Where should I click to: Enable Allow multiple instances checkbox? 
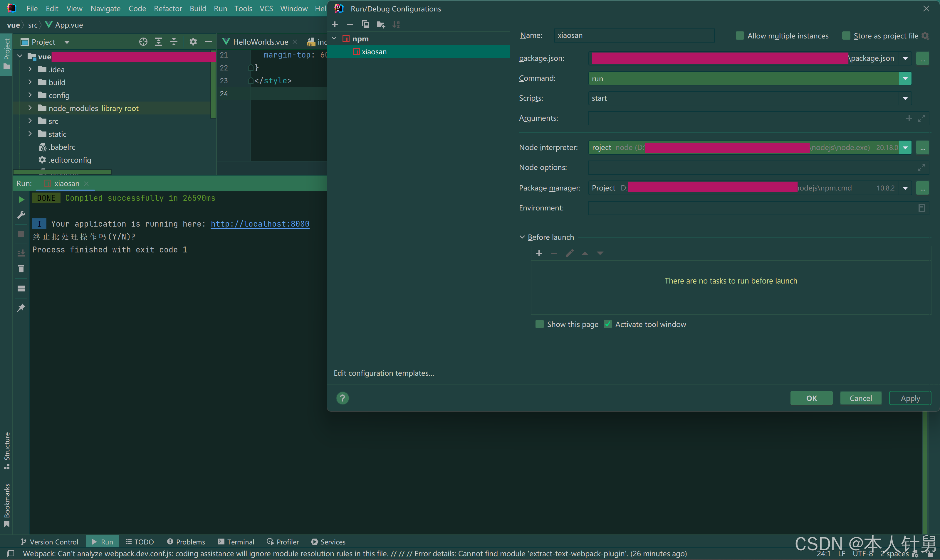pyautogui.click(x=739, y=36)
